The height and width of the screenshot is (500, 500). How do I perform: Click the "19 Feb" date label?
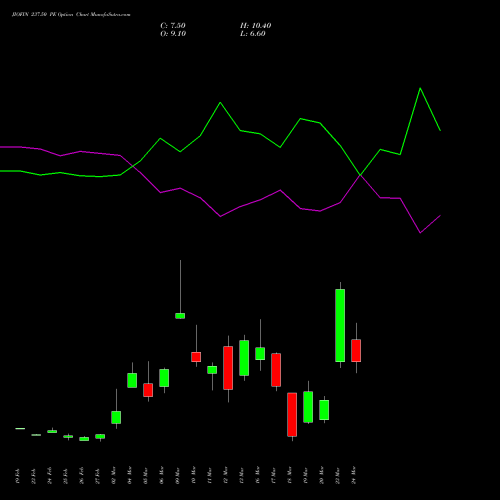(18, 476)
